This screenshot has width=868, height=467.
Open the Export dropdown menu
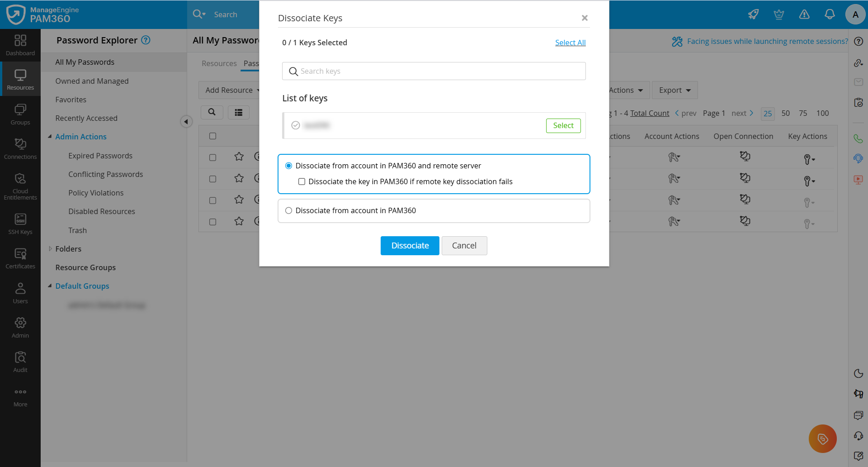pos(675,90)
